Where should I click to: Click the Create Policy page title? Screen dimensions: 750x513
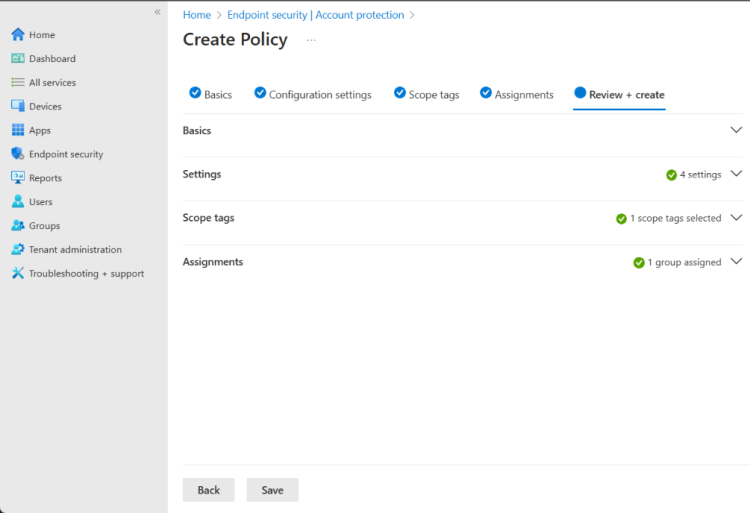[x=235, y=40]
